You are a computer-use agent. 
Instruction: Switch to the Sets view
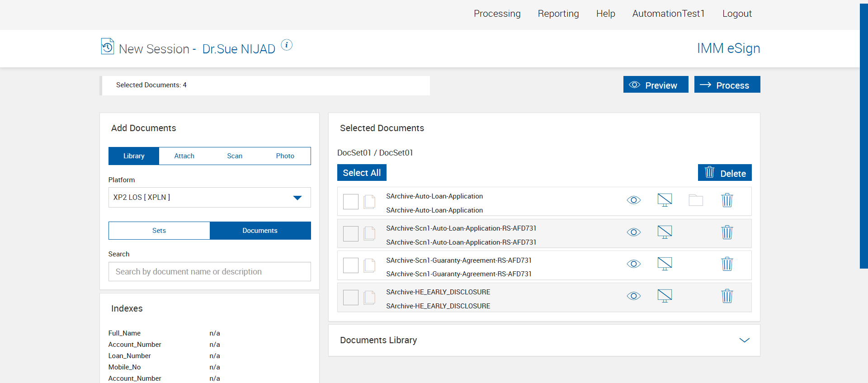pyautogui.click(x=159, y=231)
